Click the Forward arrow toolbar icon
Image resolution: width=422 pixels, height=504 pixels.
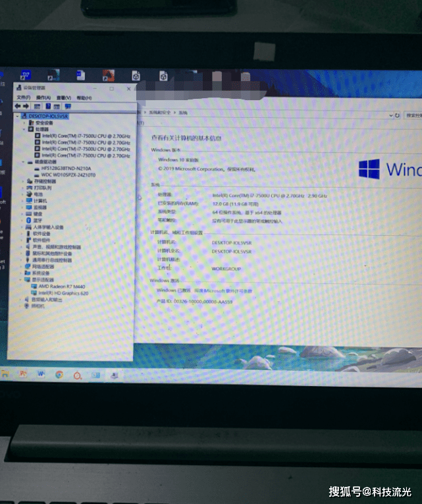26,106
